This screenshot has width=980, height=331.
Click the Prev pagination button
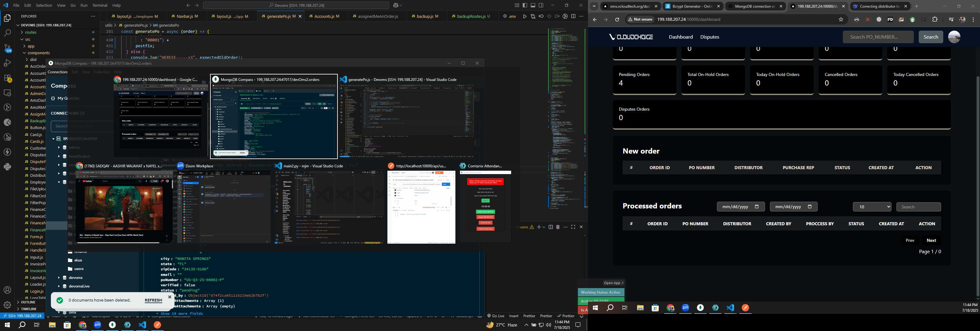coord(910,240)
